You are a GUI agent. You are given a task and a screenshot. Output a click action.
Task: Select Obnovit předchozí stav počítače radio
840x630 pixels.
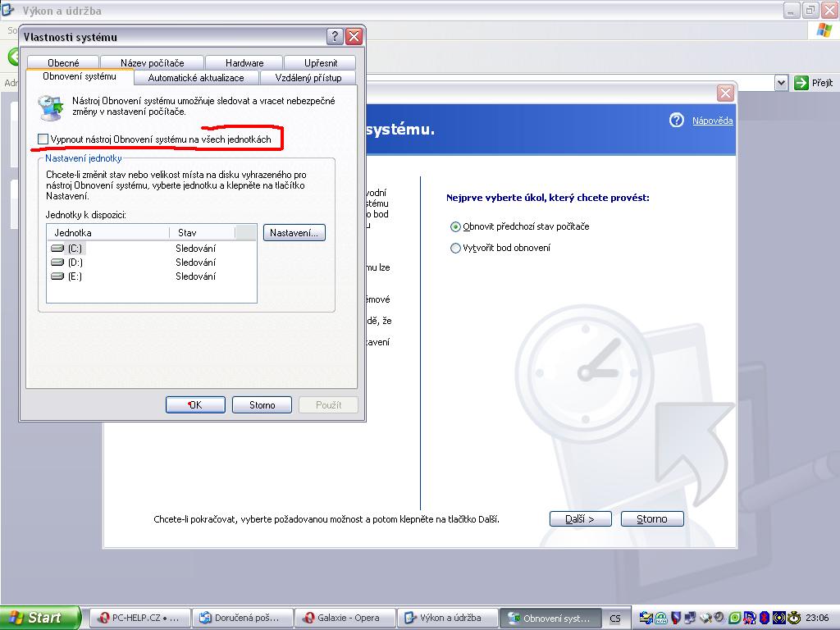(x=455, y=226)
